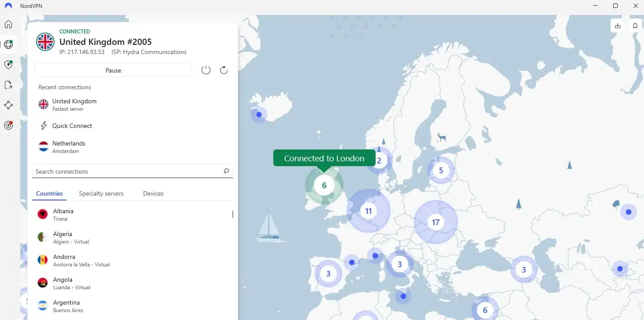The height and width of the screenshot is (320, 644).
Task: Click the reconnect refresh icon
Action: [x=224, y=70]
